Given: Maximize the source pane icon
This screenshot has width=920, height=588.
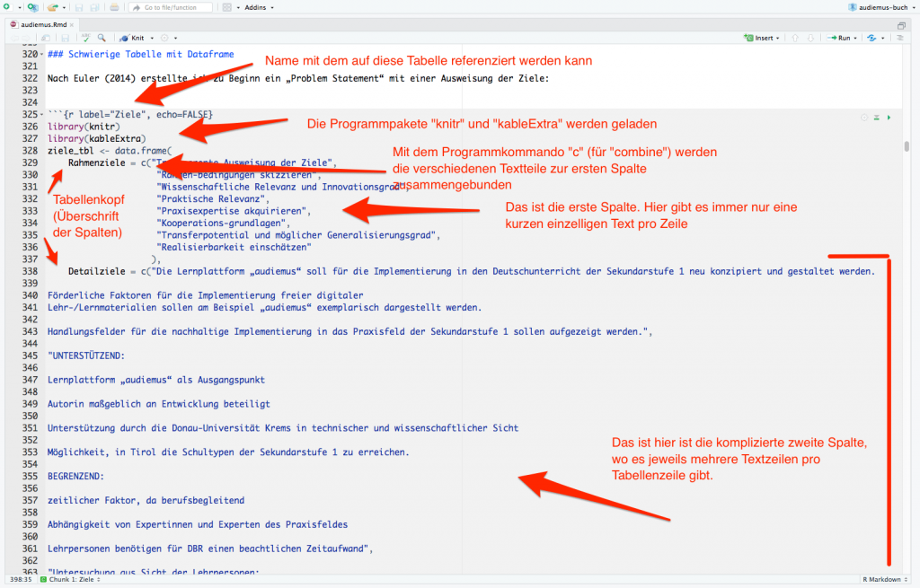Looking at the screenshot, I should click(x=901, y=25).
